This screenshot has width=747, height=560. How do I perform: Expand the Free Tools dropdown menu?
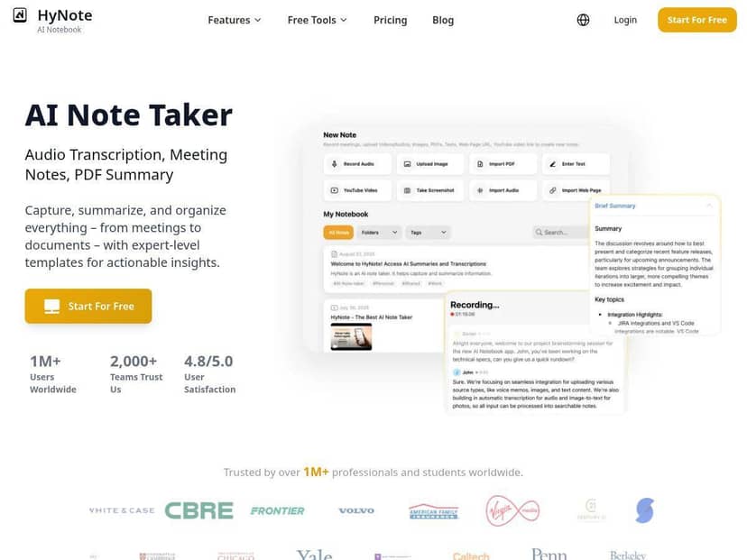[317, 20]
